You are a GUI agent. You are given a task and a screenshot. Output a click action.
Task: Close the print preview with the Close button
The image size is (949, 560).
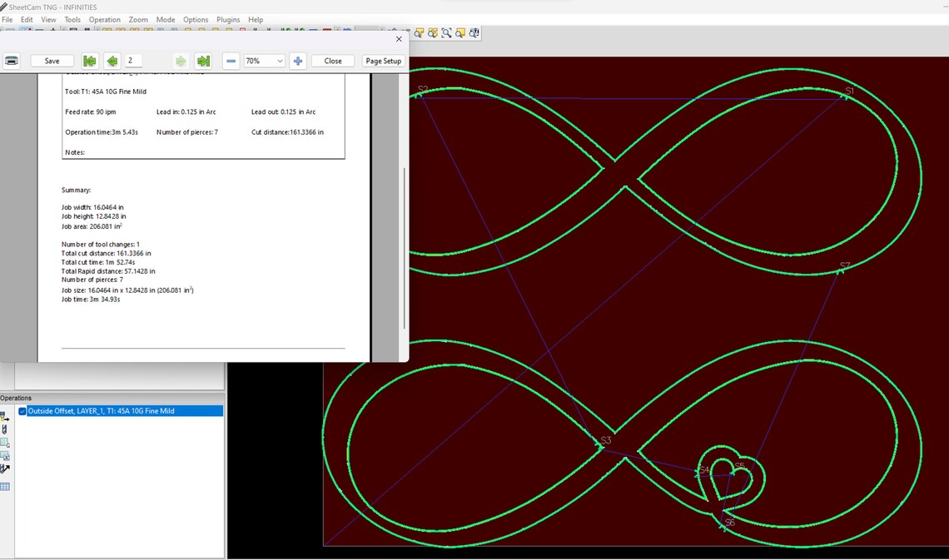click(x=332, y=60)
